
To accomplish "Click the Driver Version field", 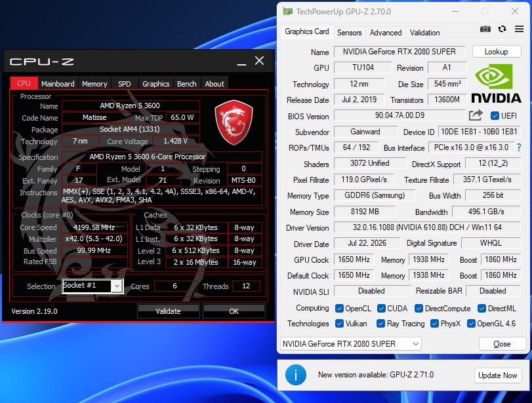I will click(427, 227).
